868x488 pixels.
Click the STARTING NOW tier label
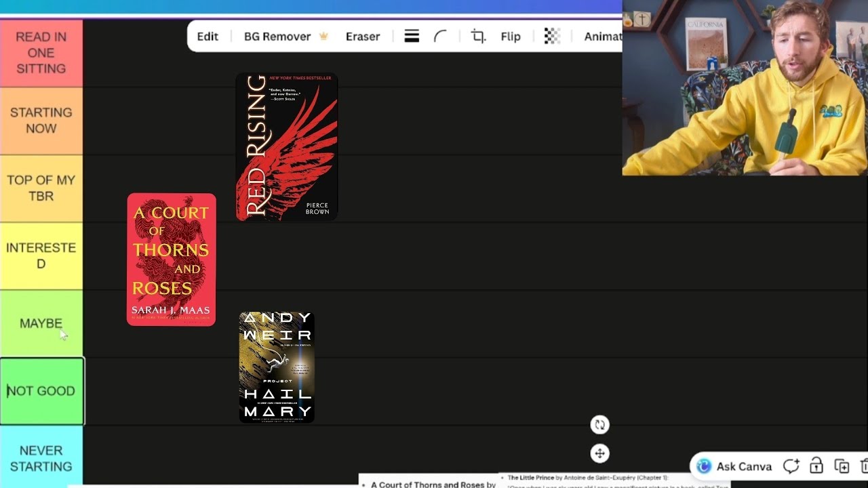click(41, 121)
